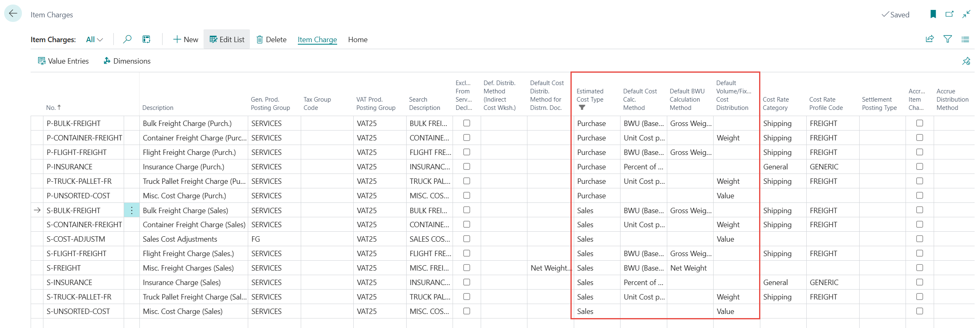This screenshot has height=328, width=980.
Task: Click the New button
Action: (185, 40)
